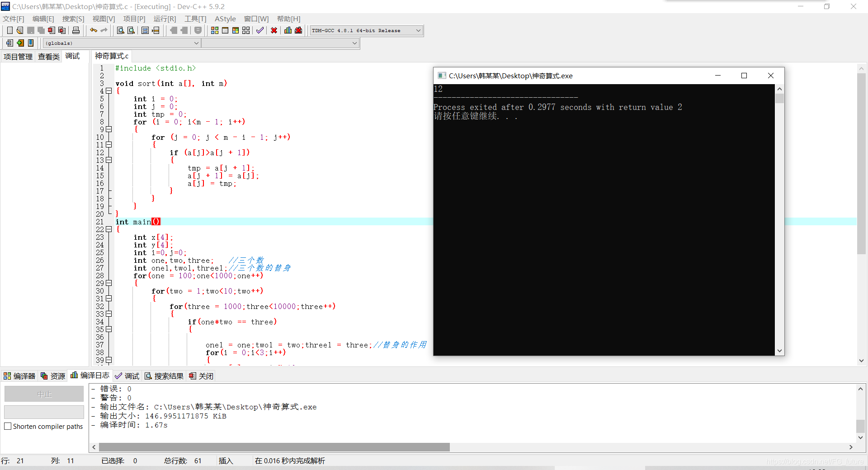Collapse the main function fold at line 22
Screen dimensions: 868x470
109,229
